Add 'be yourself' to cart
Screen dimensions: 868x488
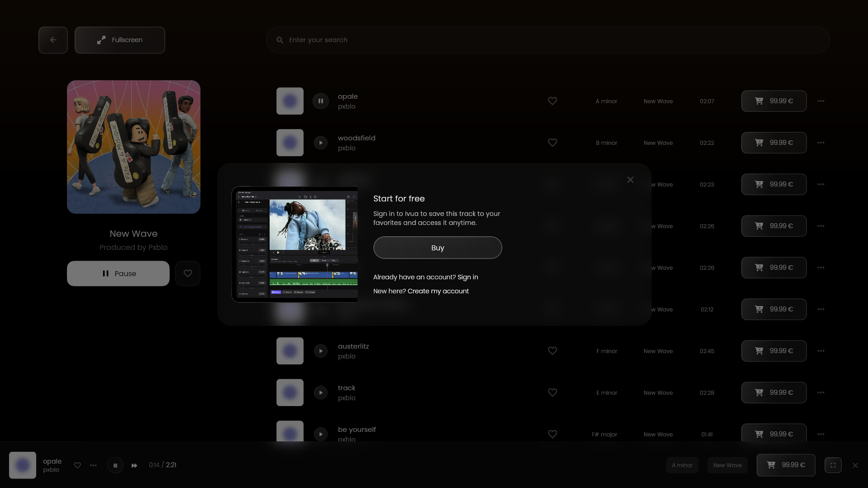(x=774, y=433)
